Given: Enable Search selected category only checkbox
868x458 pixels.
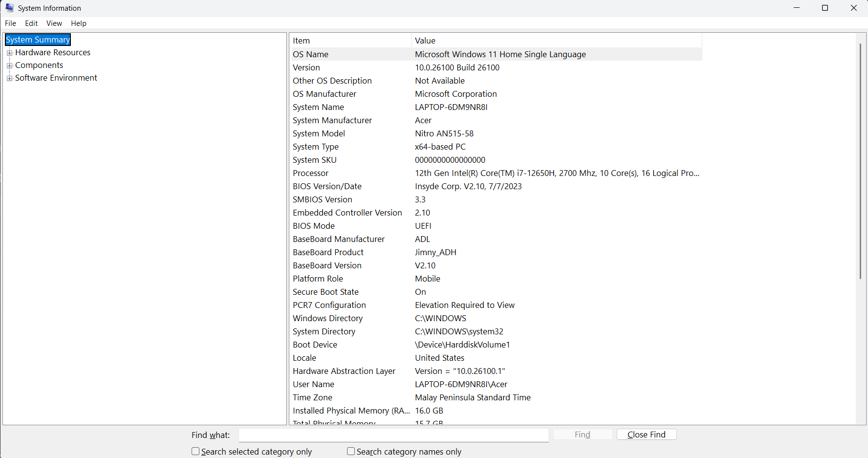Looking at the screenshot, I should coord(195,451).
